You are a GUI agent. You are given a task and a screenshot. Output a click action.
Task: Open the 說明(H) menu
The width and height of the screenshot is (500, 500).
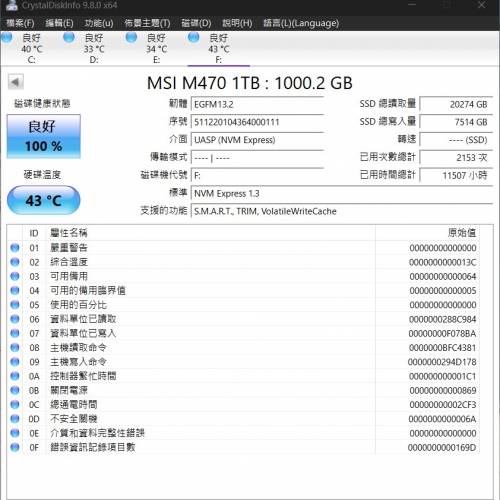(x=237, y=23)
